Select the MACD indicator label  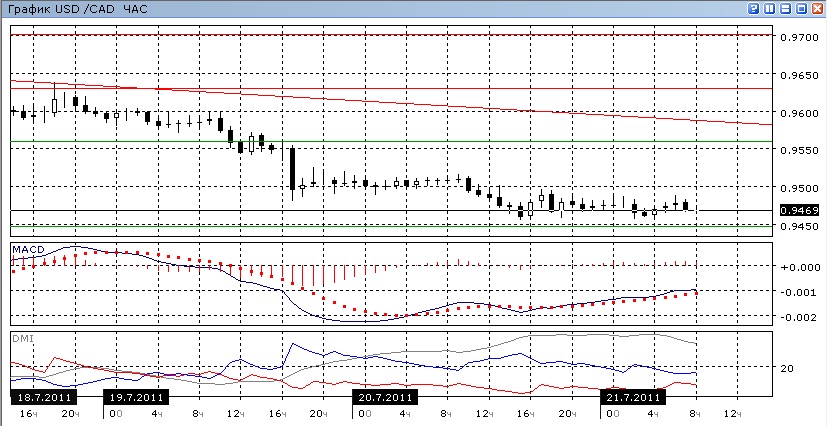point(28,249)
